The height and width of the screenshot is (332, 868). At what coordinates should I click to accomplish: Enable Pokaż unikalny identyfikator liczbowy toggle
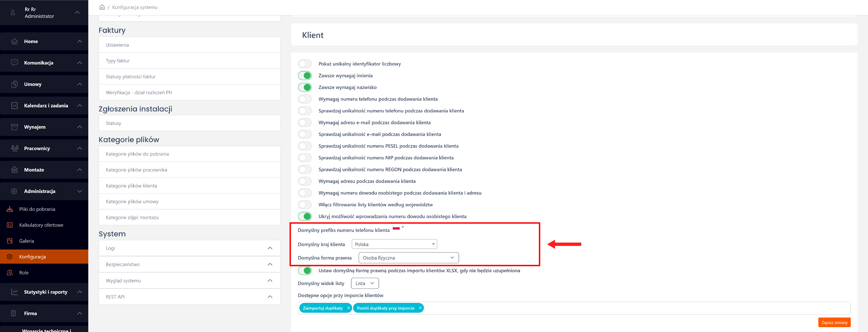[305, 64]
